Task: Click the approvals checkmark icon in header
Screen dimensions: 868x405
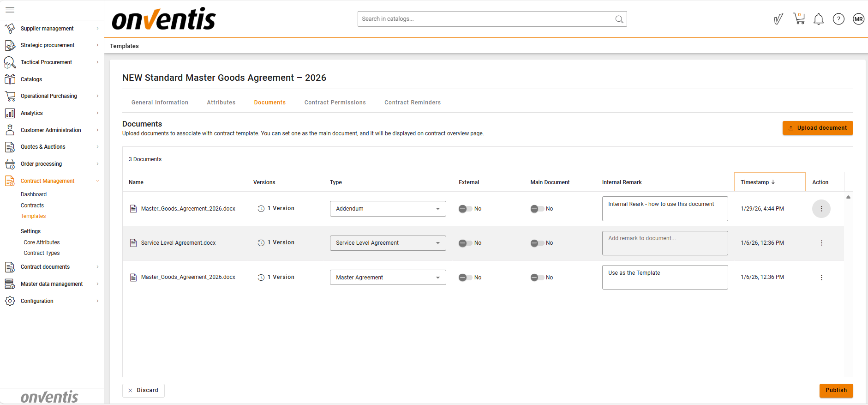Action: pos(778,19)
